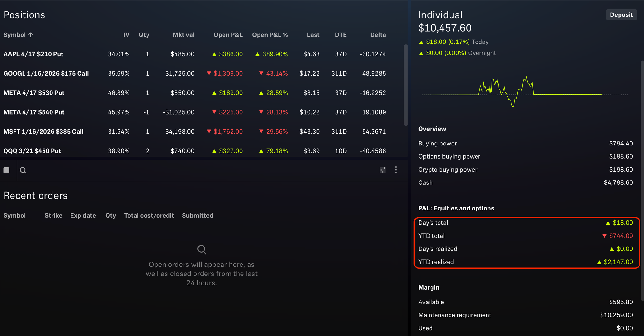
Task: Click the Positions panel heading
Action: (x=24, y=15)
